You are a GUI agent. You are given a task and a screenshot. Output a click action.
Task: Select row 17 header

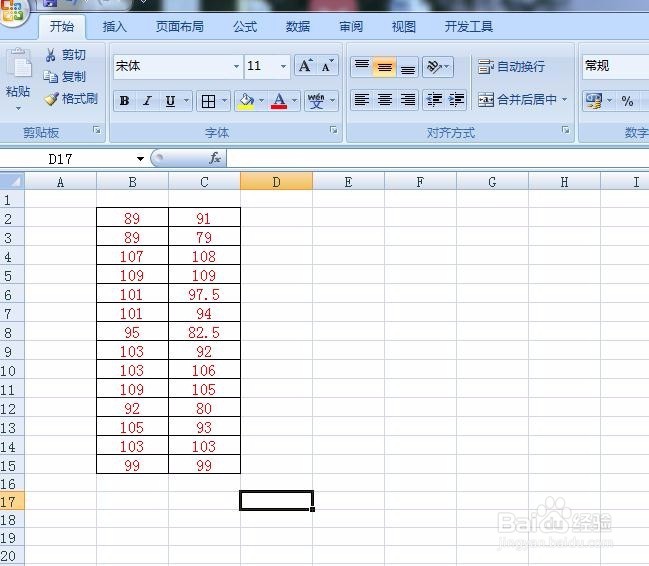pyautogui.click(x=12, y=502)
